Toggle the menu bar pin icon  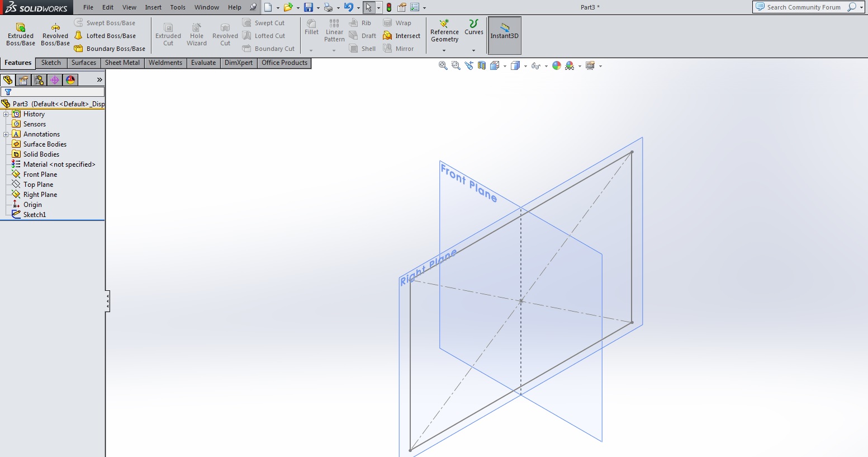(x=253, y=7)
